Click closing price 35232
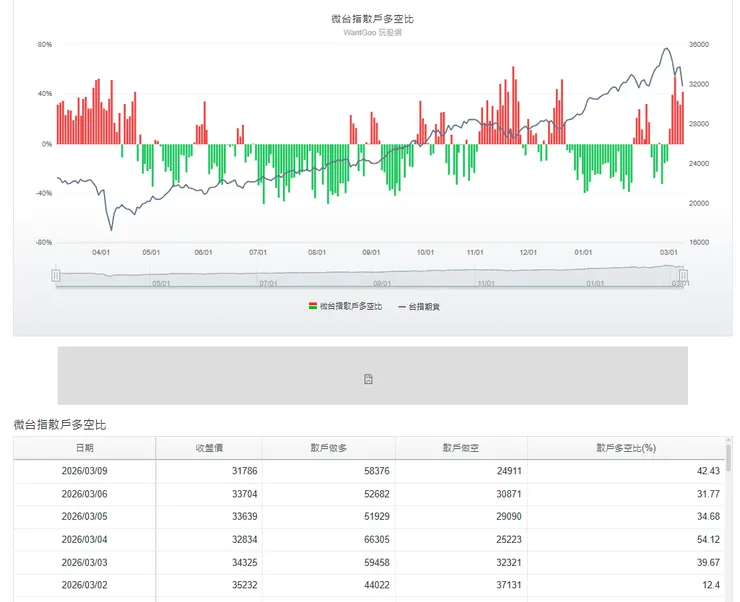 (244, 585)
